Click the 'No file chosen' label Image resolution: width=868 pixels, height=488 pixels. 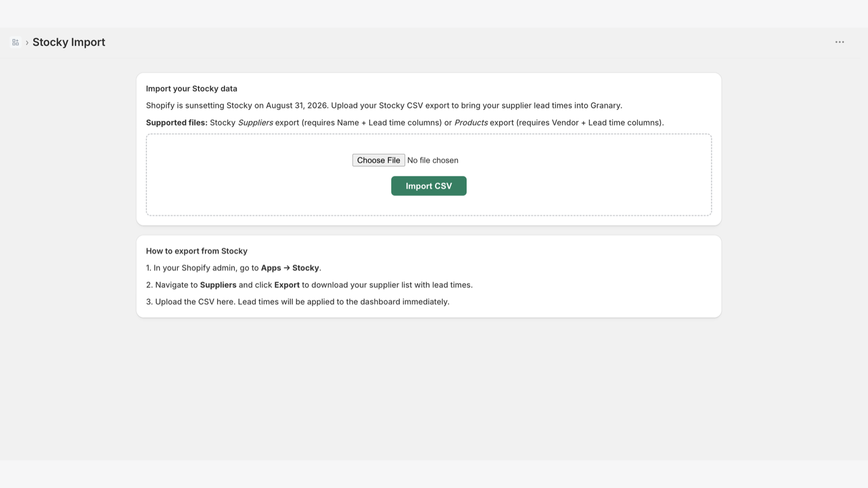coord(433,160)
